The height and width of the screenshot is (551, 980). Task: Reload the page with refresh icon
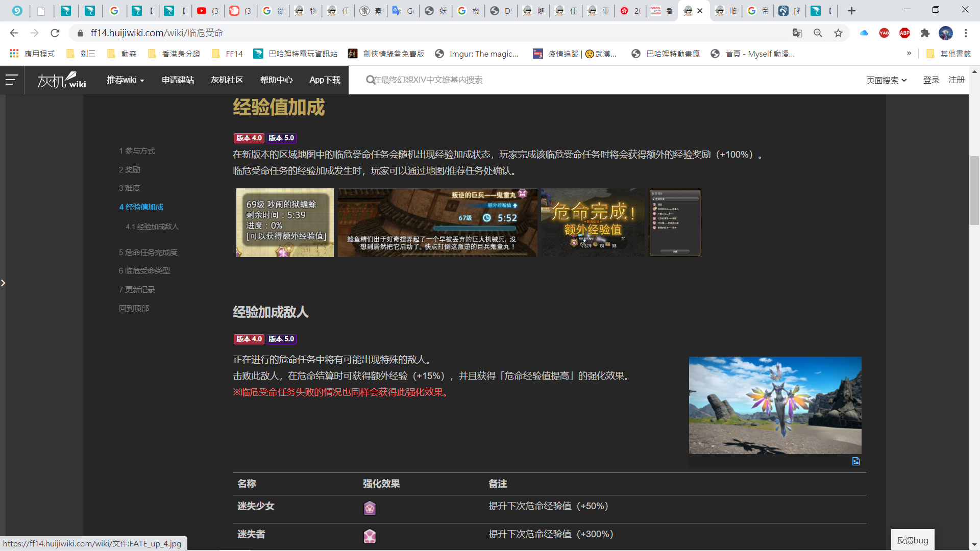click(55, 33)
